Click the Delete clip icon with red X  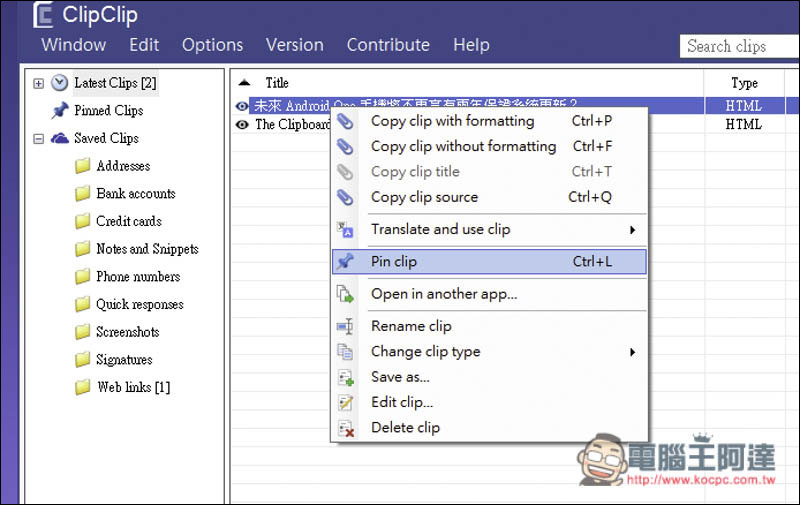[346, 428]
